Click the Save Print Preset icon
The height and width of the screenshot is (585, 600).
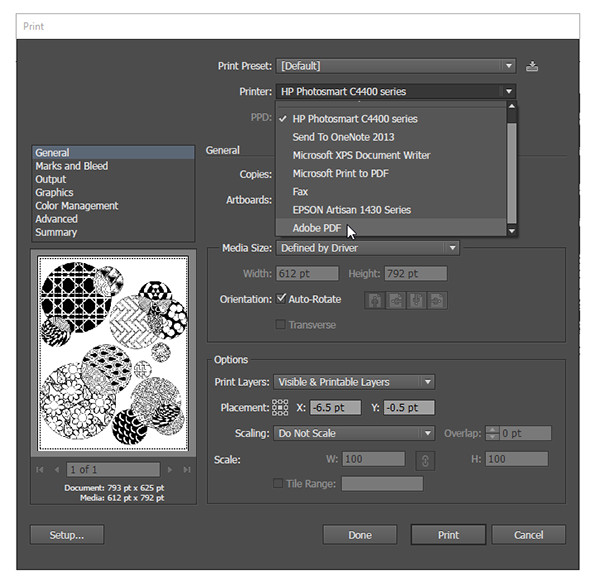[532, 66]
